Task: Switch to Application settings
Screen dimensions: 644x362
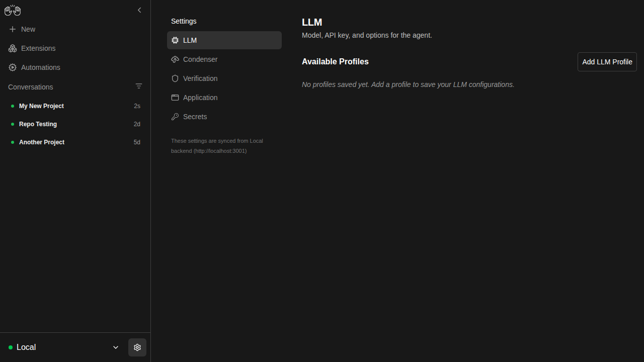Action: (224, 98)
